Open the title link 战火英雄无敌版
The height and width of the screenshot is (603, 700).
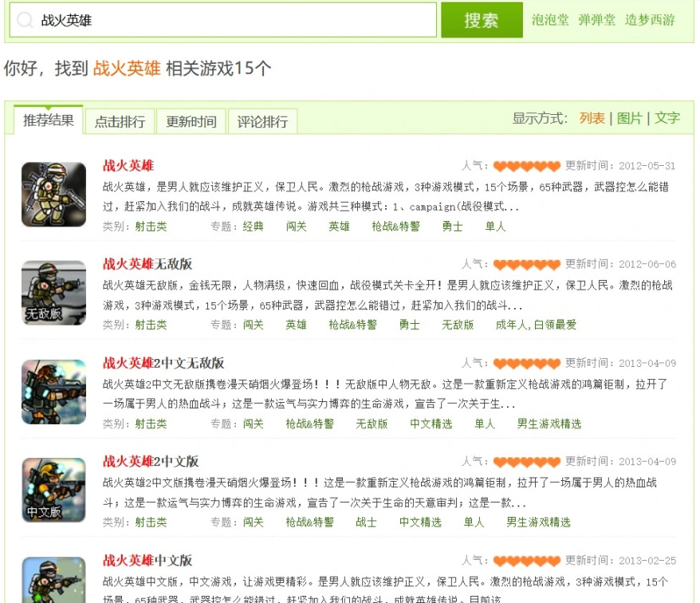[x=147, y=264]
